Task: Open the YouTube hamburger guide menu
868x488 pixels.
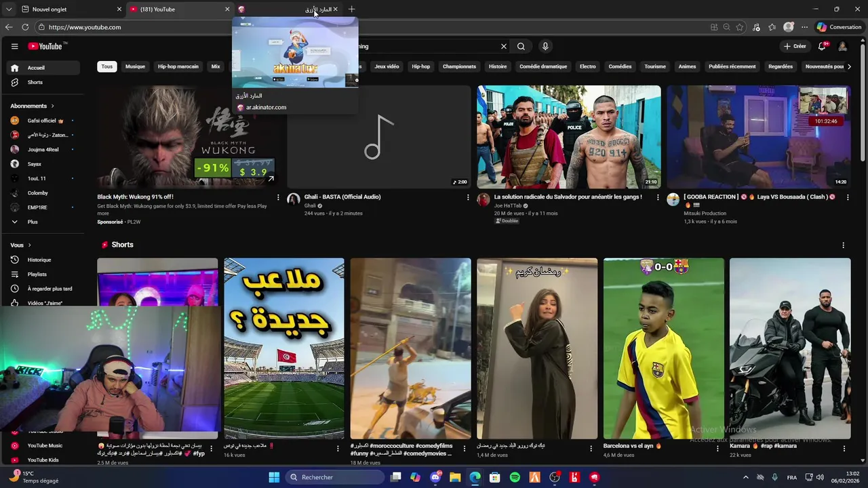Action: 14,46
